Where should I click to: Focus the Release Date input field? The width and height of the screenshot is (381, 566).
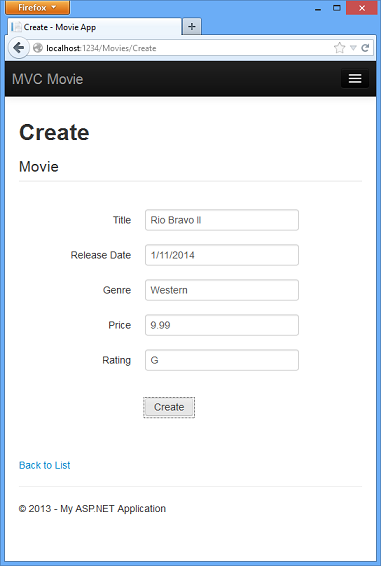tap(222, 255)
